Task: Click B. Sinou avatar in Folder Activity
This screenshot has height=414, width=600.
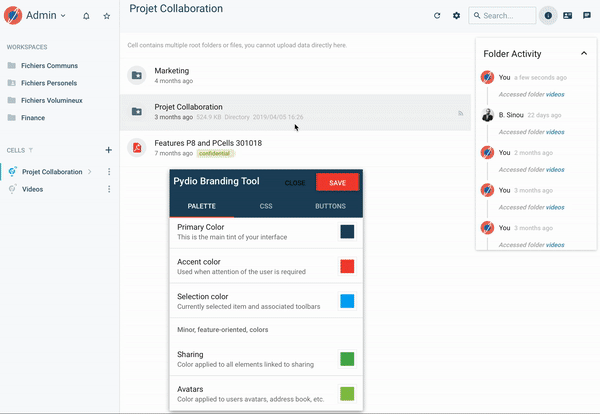Action: pos(488,115)
